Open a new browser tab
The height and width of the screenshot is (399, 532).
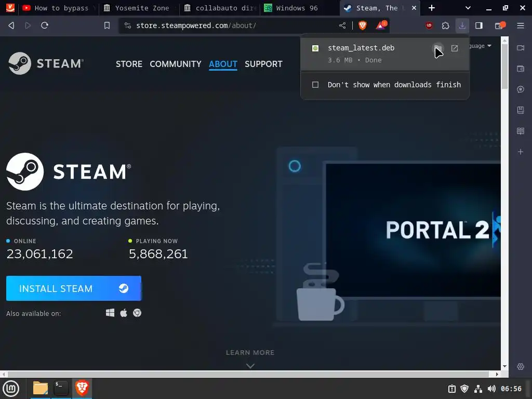point(432,8)
